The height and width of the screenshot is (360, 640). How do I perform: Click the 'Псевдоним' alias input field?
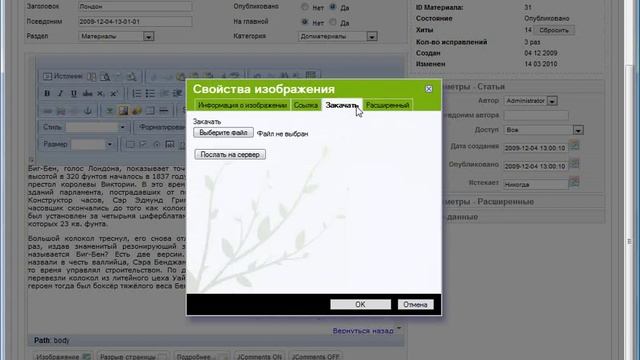[x=135, y=21]
